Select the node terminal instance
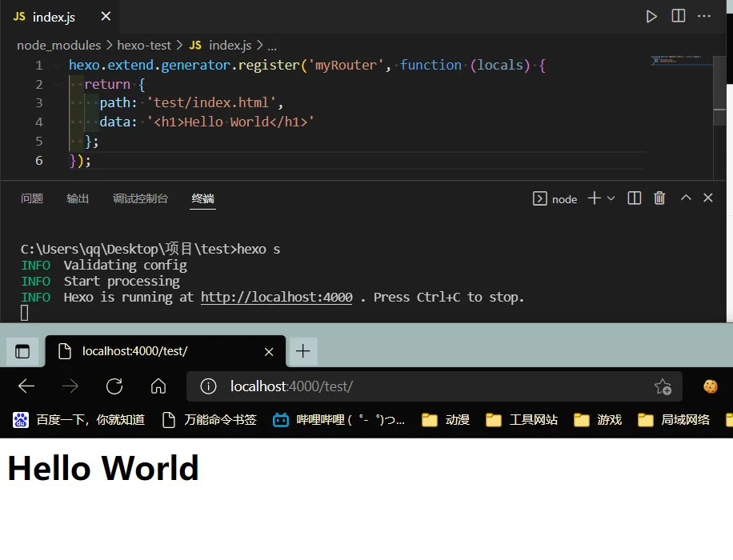Screen dimensions: 733x560 [x=555, y=198]
